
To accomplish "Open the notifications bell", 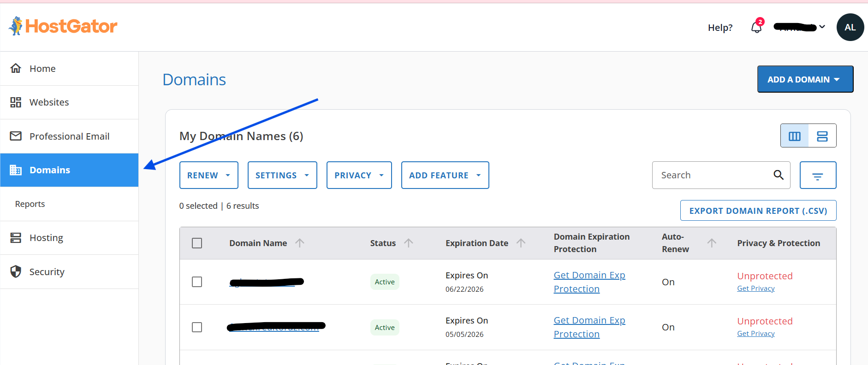I will [756, 27].
